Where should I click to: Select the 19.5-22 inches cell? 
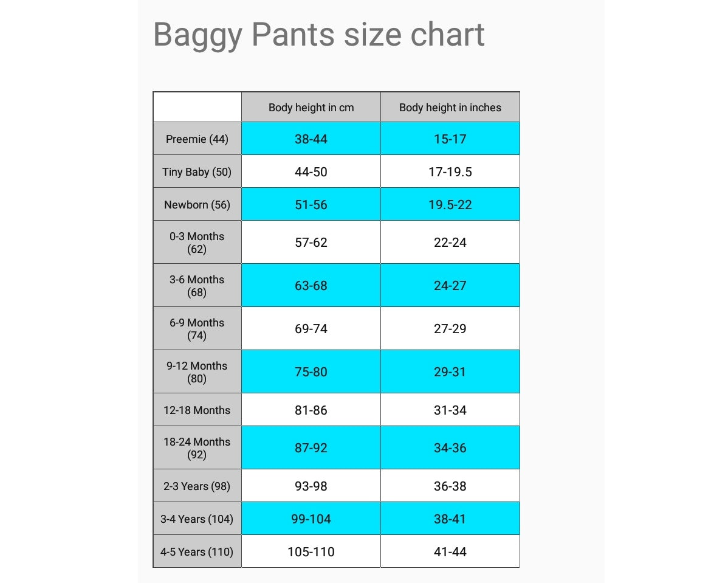pyautogui.click(x=450, y=205)
